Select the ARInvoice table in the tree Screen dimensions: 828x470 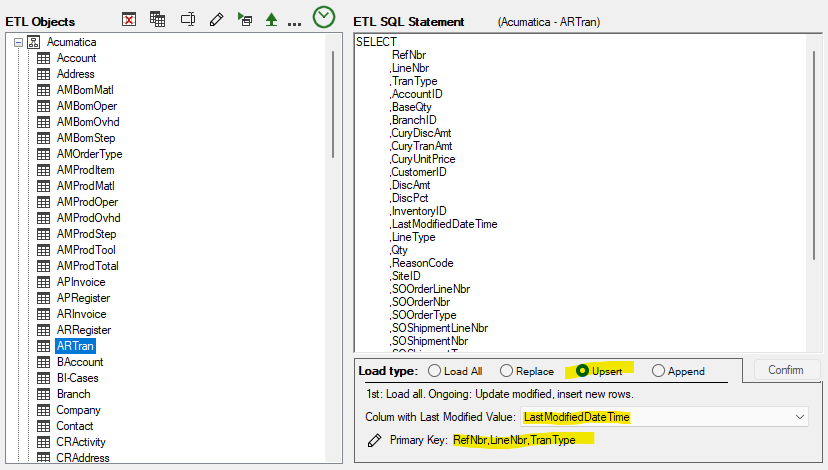(x=82, y=314)
